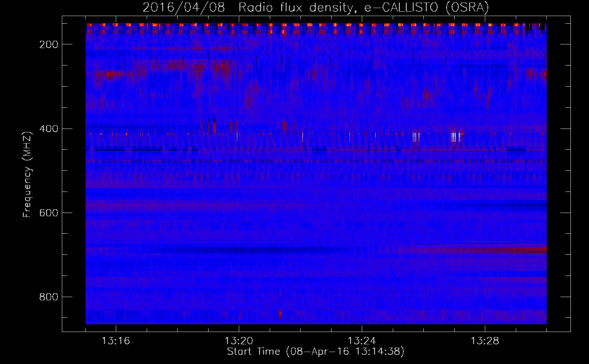Select the 13:16 time tick label
Screen dimensions: 589x364
116,341
